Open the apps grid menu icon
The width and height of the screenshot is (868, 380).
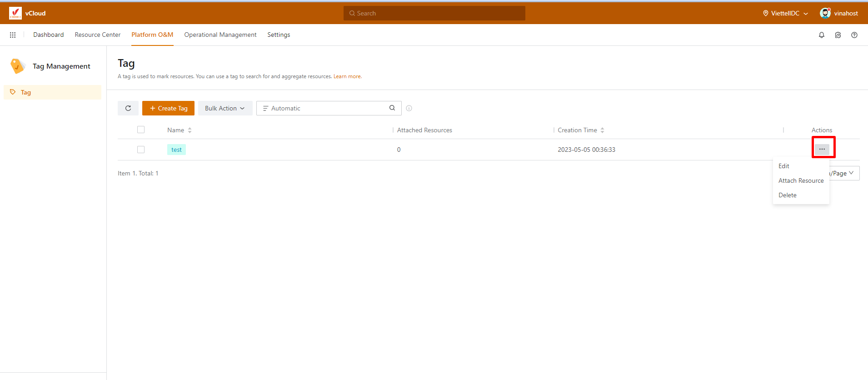click(x=13, y=35)
